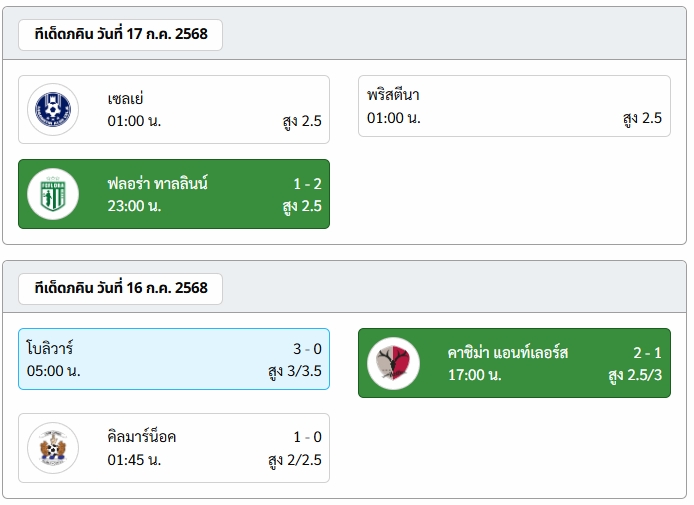This screenshot has width=694, height=505.
Task: Click the Flora Tallinn crest icon
Action: (53, 194)
